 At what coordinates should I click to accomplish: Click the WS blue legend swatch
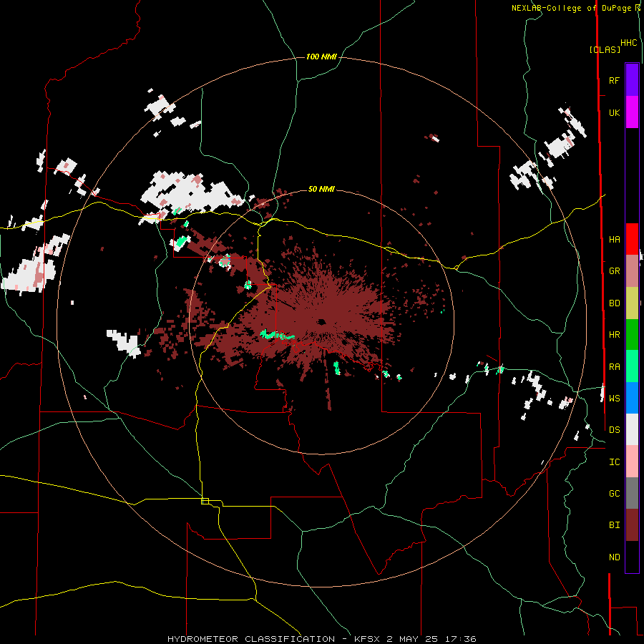tap(632, 398)
